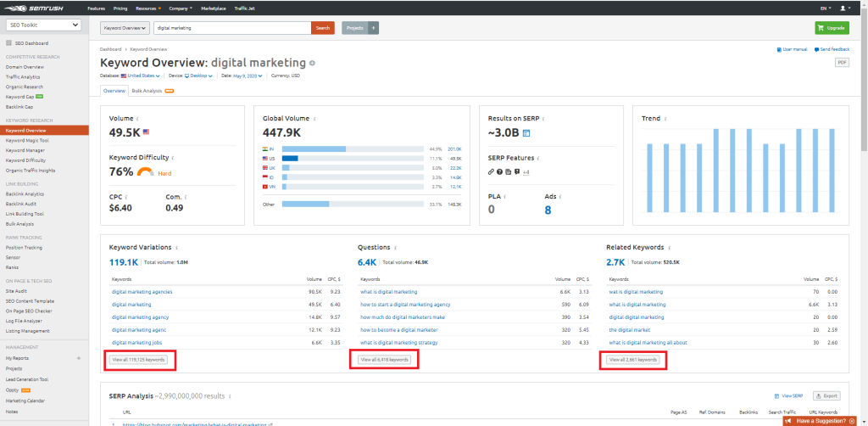Image resolution: width=868 pixels, height=426 pixels.
Task: Click the info icon next to Trend
Action: [x=665, y=119]
